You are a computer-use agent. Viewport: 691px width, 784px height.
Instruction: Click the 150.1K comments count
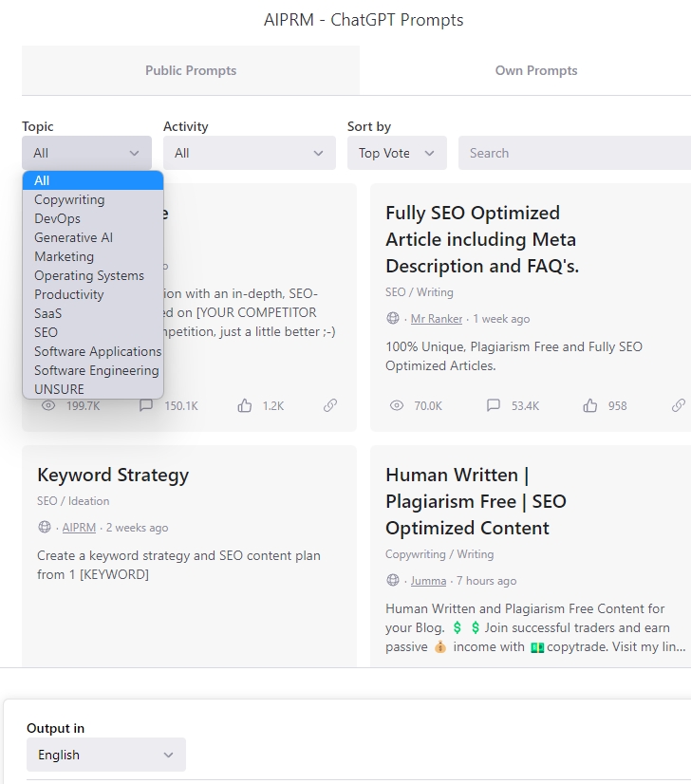click(181, 406)
